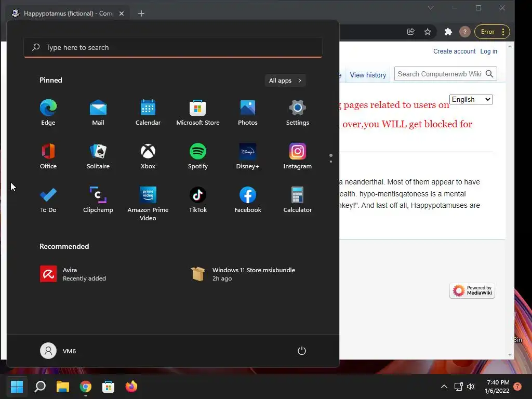
Task: Launch the Office app
Action: click(48, 156)
